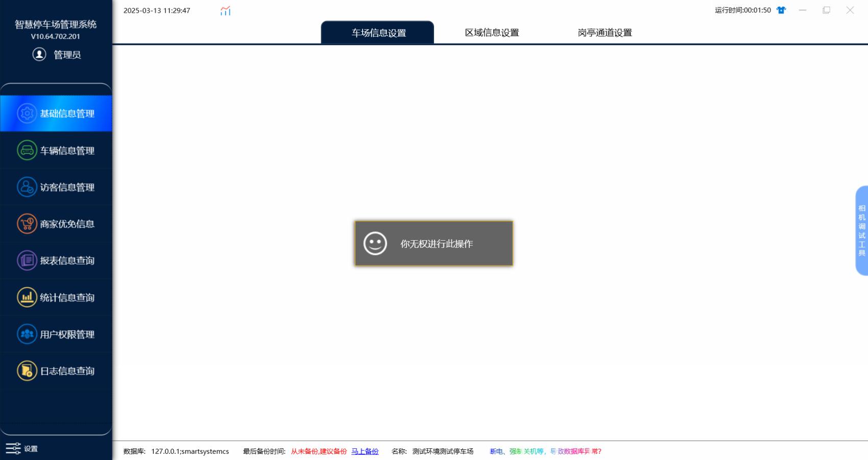Click the smiley face in the message box
The width and height of the screenshot is (868, 460).
pos(375,243)
